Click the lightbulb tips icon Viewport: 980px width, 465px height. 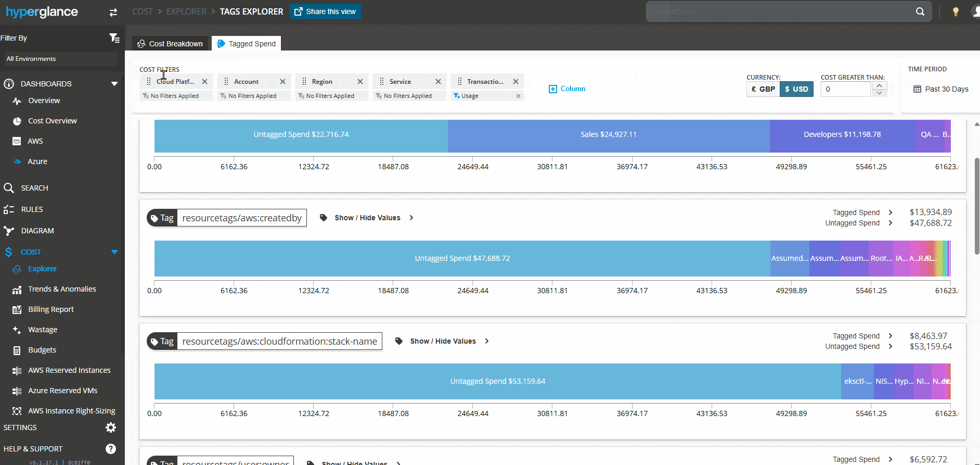point(956,11)
